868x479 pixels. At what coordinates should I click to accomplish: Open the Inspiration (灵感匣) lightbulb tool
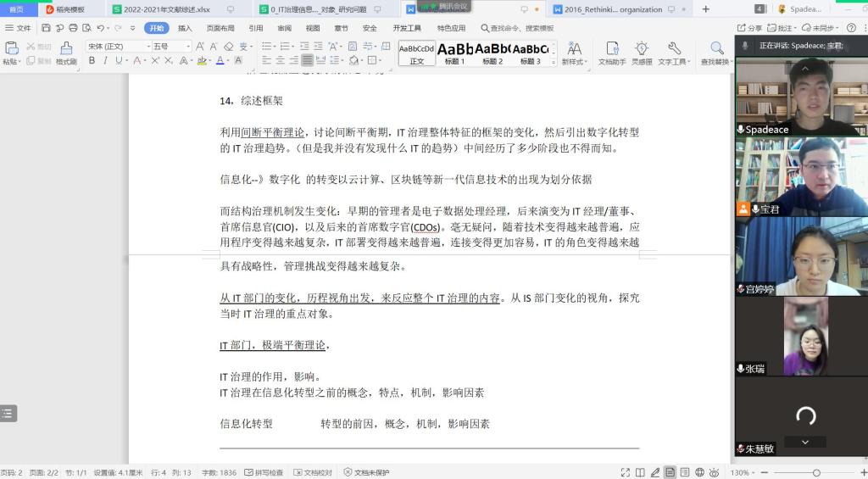(x=642, y=53)
